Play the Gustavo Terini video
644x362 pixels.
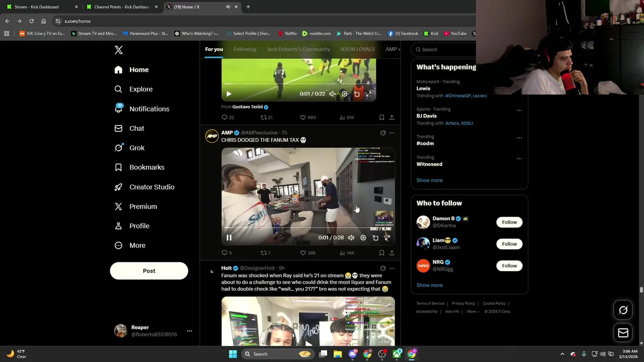(x=229, y=94)
